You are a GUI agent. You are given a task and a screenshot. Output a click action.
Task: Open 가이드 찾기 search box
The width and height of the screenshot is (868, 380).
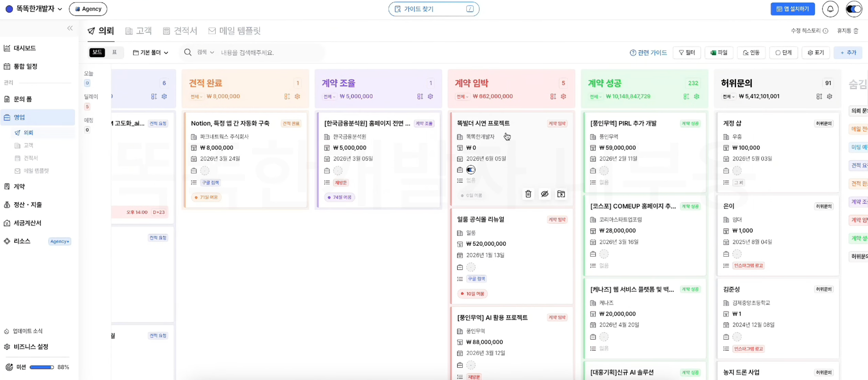(434, 9)
